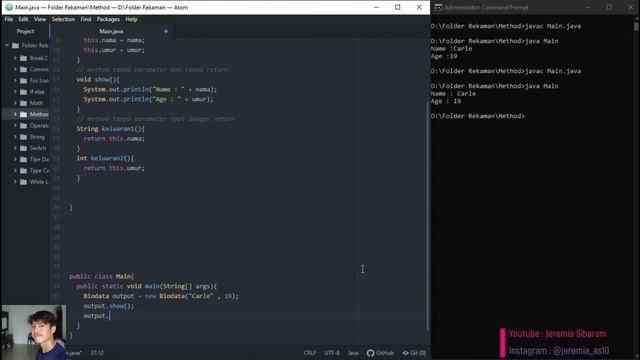Click the Switch folder icon
Image resolution: width=640 pixels, height=360 pixels.
pos(23,148)
